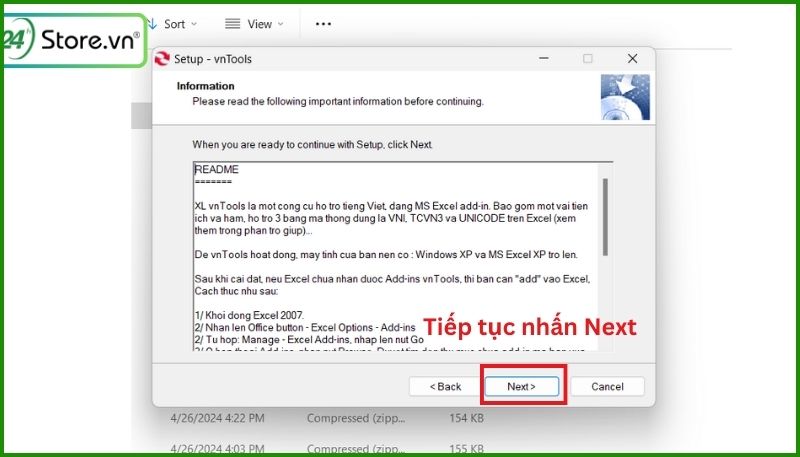Viewport: 800px width, 457px height.
Task: Click the View list icon in Explorer
Action: coord(233,24)
